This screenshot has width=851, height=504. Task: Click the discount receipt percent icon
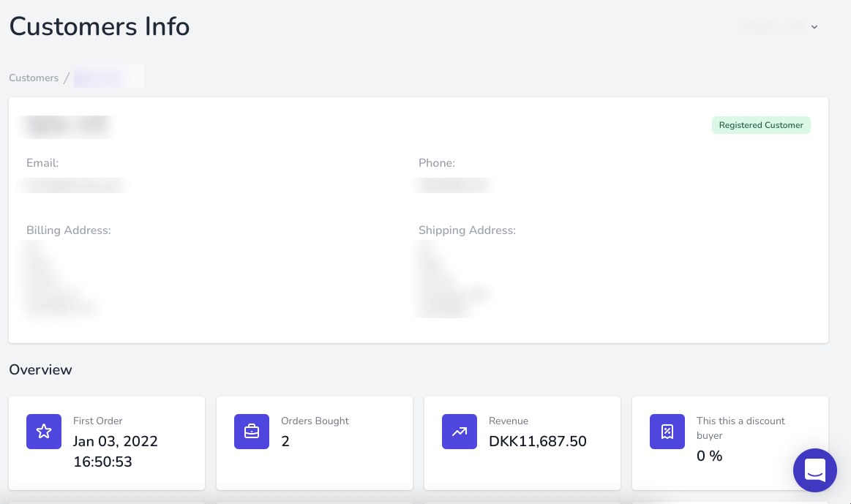coord(667,432)
